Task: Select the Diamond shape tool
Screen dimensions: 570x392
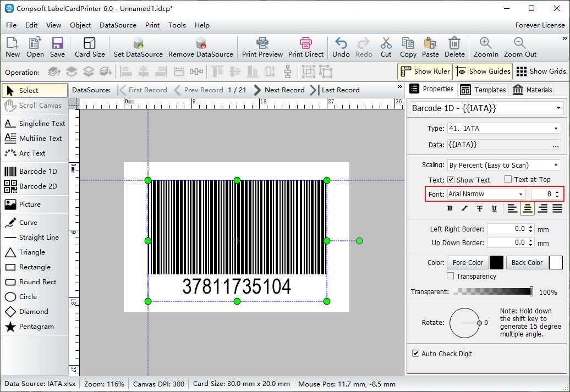Action: pyautogui.click(x=35, y=312)
